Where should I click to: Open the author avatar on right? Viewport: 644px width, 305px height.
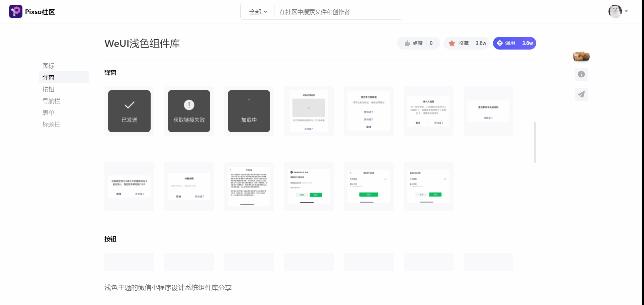[581, 56]
